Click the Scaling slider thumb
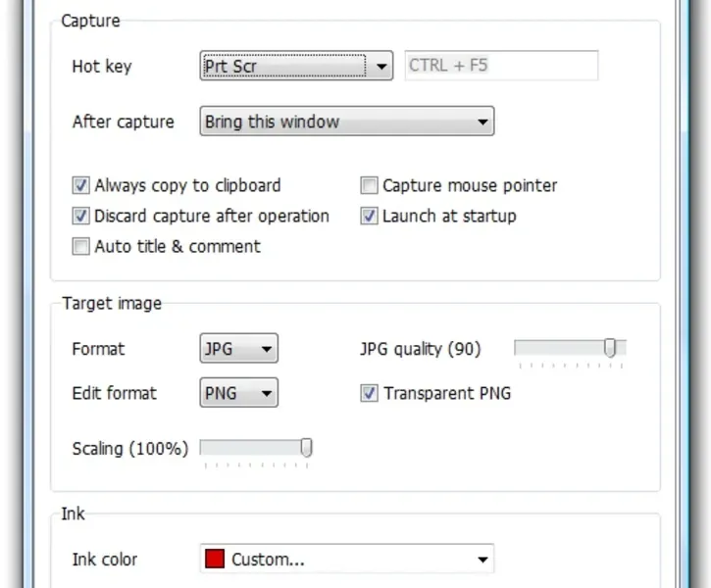 tap(306, 448)
